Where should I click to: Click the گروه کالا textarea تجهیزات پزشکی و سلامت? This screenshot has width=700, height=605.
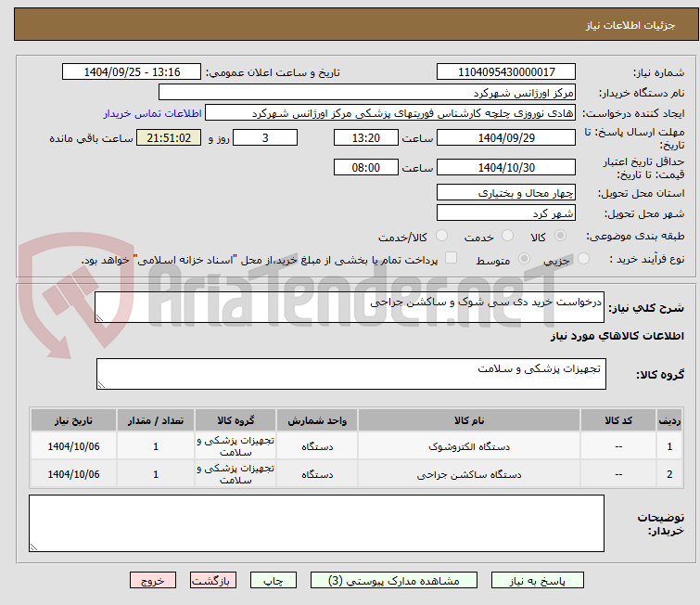coord(350,374)
